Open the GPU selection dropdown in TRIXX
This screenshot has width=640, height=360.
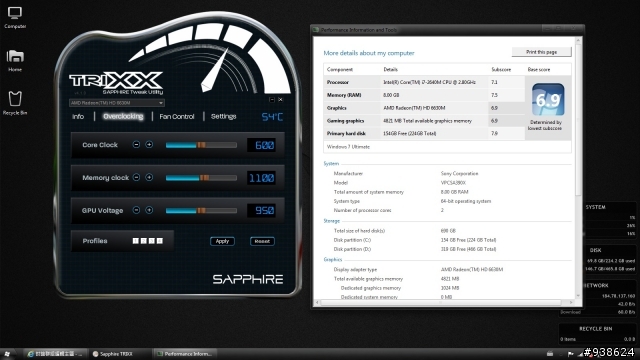(117, 103)
